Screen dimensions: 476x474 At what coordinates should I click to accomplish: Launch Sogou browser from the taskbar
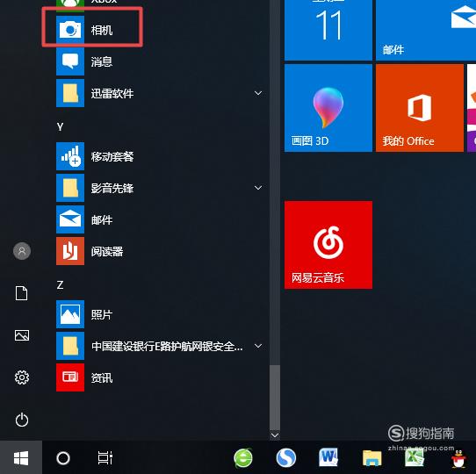point(286,457)
